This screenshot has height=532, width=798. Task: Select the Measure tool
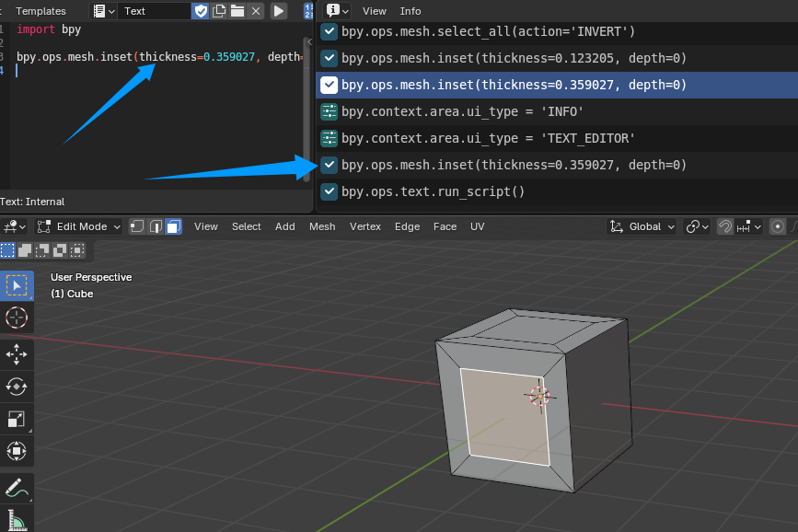pos(17,519)
